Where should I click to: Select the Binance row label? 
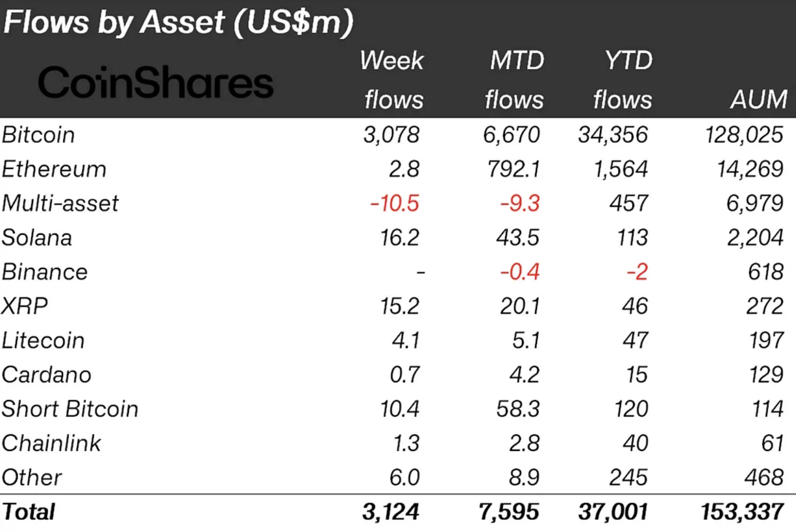click(45, 272)
